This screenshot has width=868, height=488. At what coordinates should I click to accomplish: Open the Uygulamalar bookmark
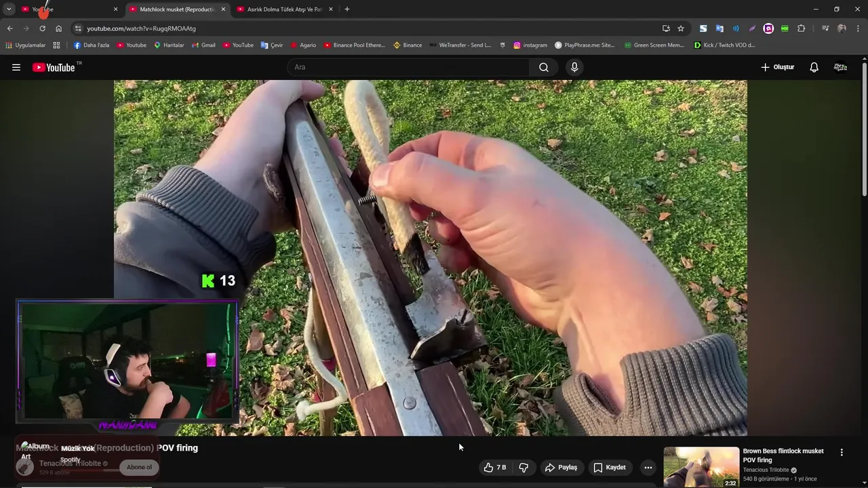click(26, 45)
